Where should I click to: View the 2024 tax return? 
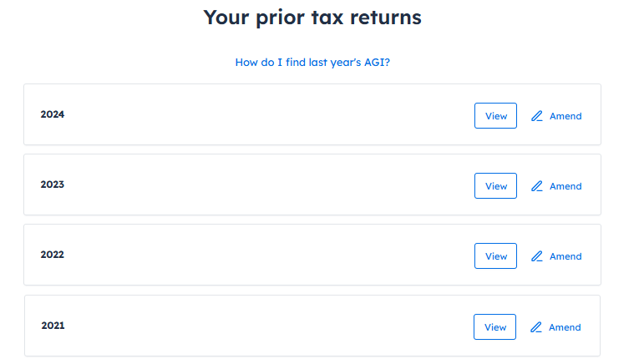click(x=496, y=116)
